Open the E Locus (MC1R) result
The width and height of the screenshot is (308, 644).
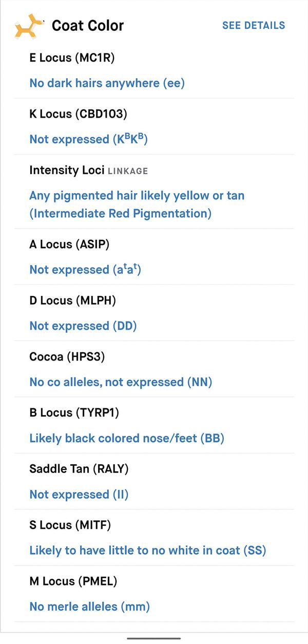tap(154, 70)
